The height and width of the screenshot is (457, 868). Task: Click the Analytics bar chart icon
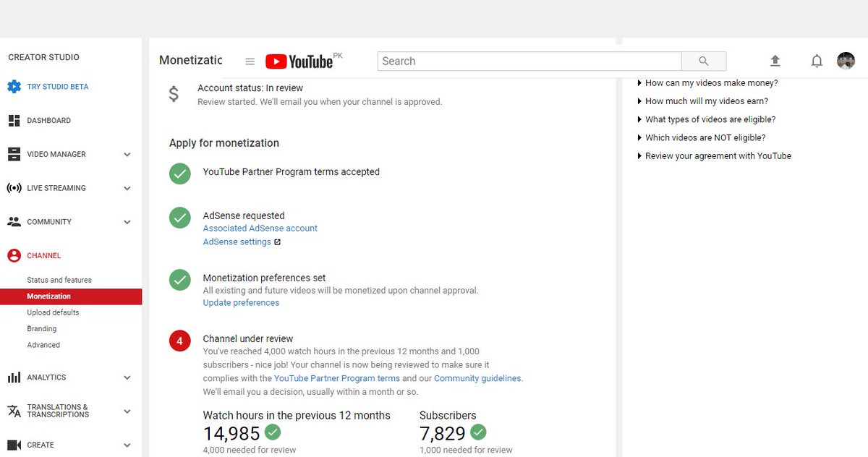(x=14, y=377)
